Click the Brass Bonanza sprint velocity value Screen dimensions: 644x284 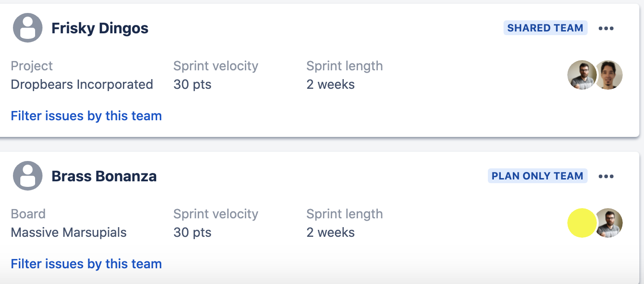pos(192,233)
